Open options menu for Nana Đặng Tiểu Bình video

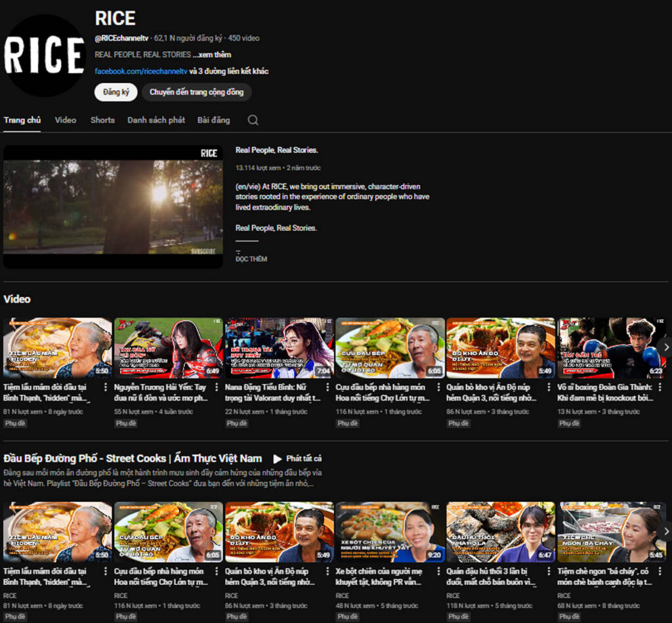tap(327, 387)
